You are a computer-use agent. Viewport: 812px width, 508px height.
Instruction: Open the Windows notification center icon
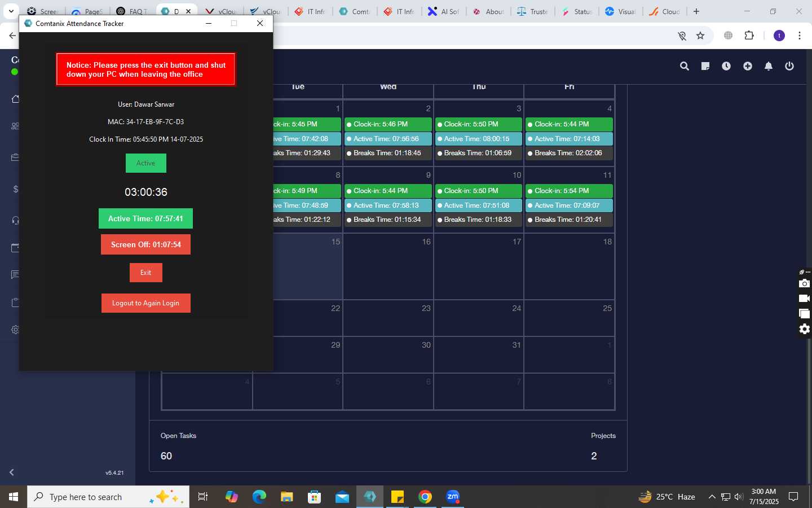pyautogui.click(x=793, y=497)
